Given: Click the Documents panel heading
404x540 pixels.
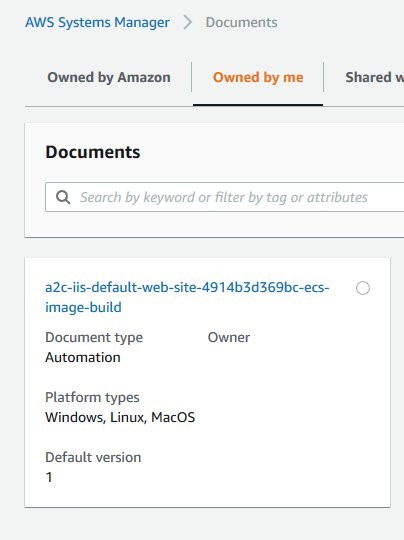Looking at the screenshot, I should [x=93, y=152].
